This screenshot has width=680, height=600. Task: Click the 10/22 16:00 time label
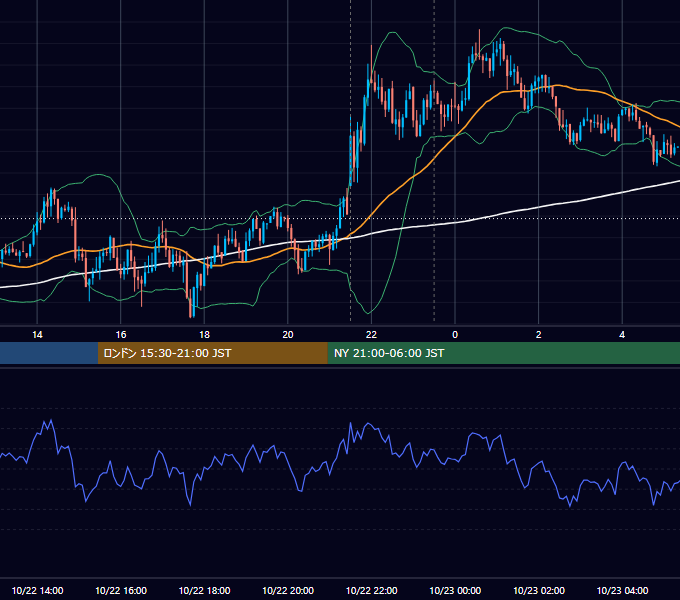[121, 590]
